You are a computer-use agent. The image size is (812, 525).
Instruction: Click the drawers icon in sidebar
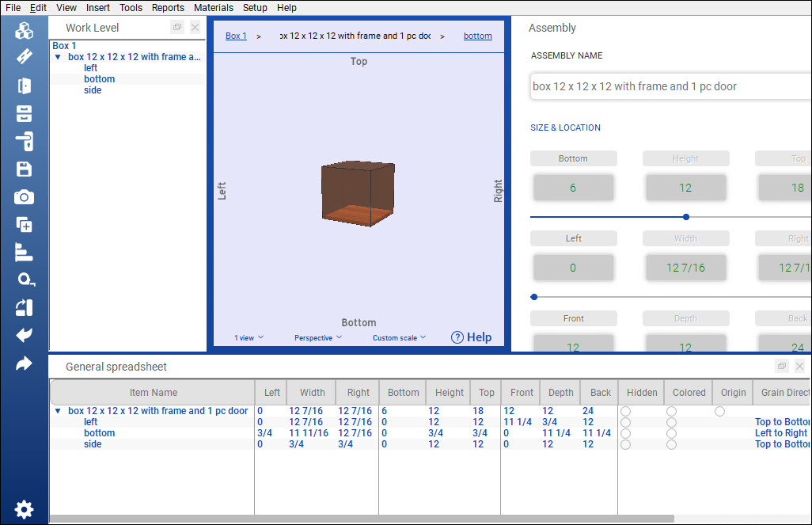pos(24,113)
